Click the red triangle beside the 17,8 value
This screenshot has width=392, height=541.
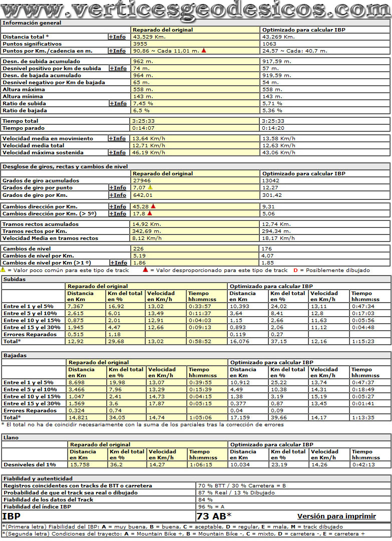click(x=149, y=213)
